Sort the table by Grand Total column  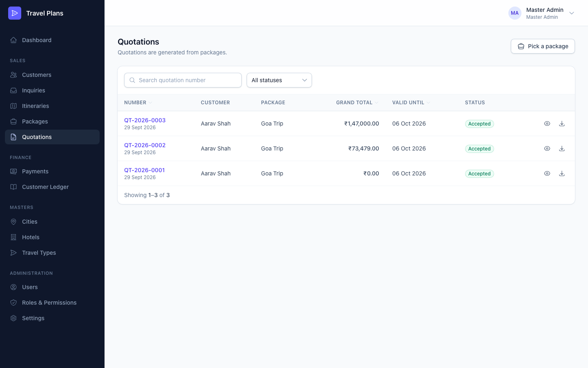(357, 103)
